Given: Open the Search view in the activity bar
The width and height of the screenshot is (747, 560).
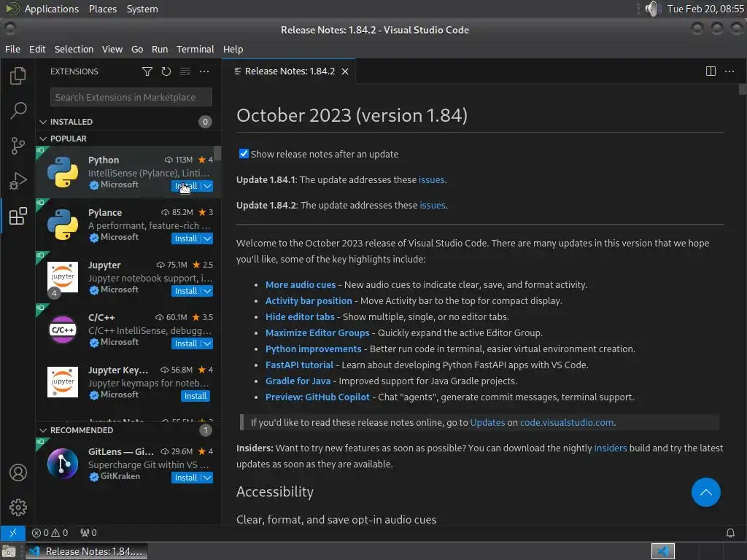Looking at the screenshot, I should 18,111.
